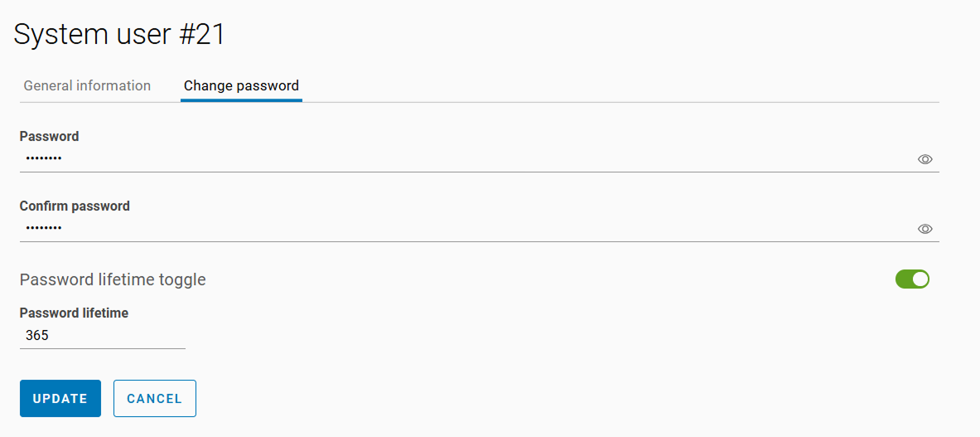Disable the Password lifetime toggle switch
980x437 pixels.
point(912,279)
